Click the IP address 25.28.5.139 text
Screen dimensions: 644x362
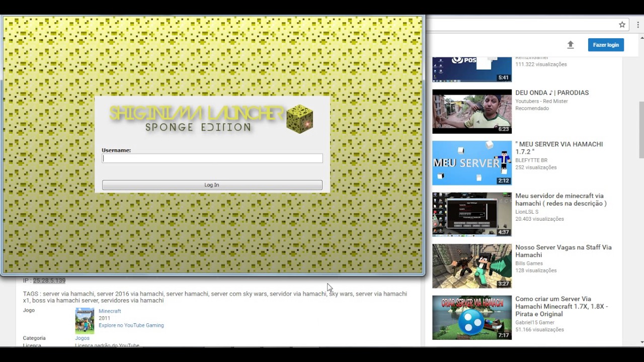click(x=49, y=281)
